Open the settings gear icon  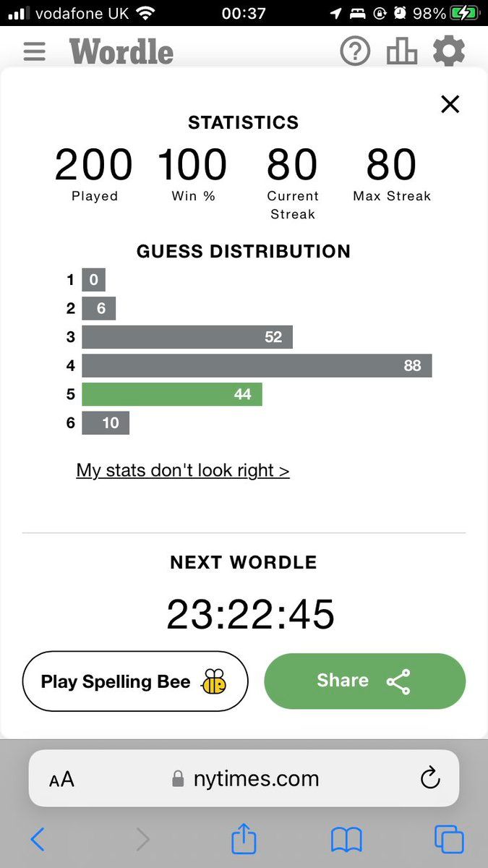pos(449,51)
